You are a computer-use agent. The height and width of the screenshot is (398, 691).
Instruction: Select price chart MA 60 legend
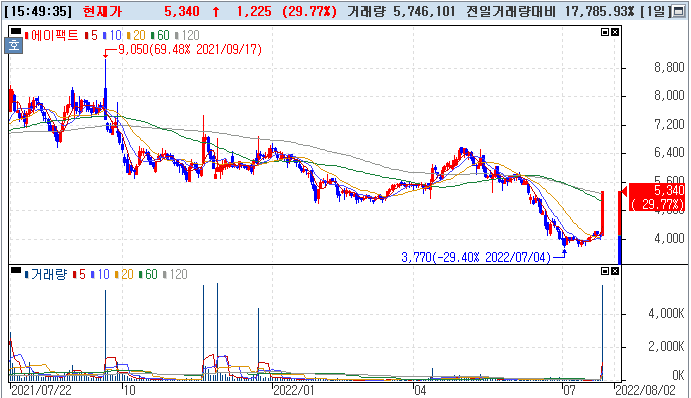pos(160,35)
